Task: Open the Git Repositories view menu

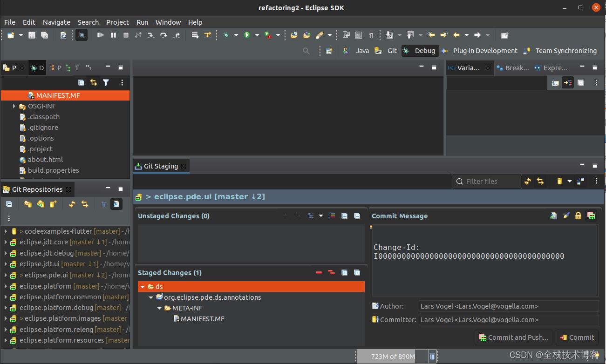Action: (x=9, y=218)
